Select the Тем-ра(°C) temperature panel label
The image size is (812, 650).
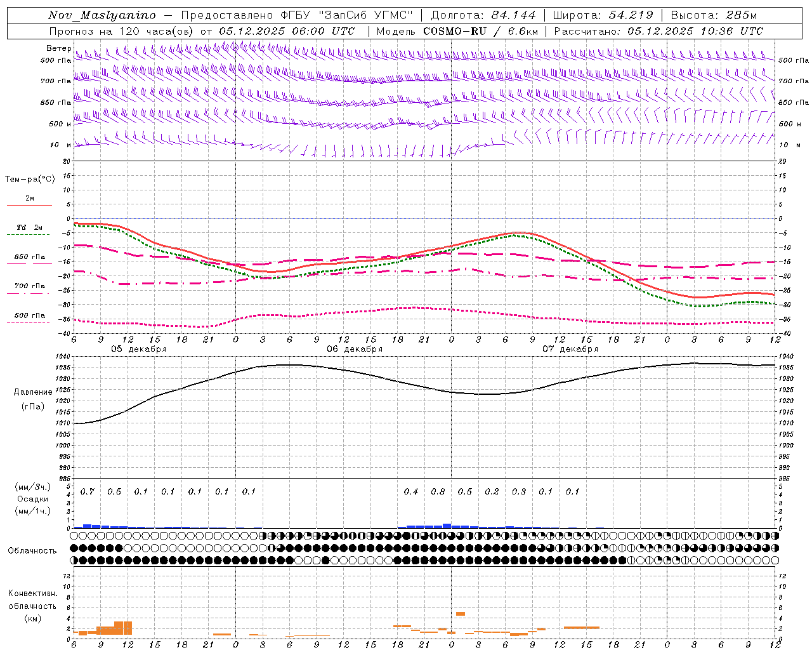(30, 180)
